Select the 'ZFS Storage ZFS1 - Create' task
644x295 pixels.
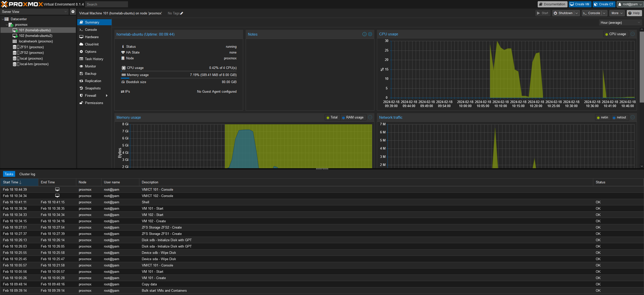coord(322,234)
